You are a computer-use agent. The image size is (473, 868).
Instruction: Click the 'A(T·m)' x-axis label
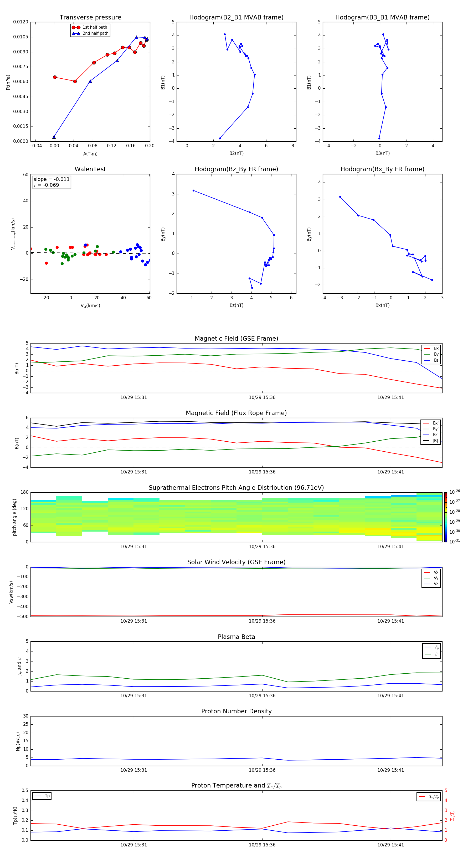[x=90, y=154]
